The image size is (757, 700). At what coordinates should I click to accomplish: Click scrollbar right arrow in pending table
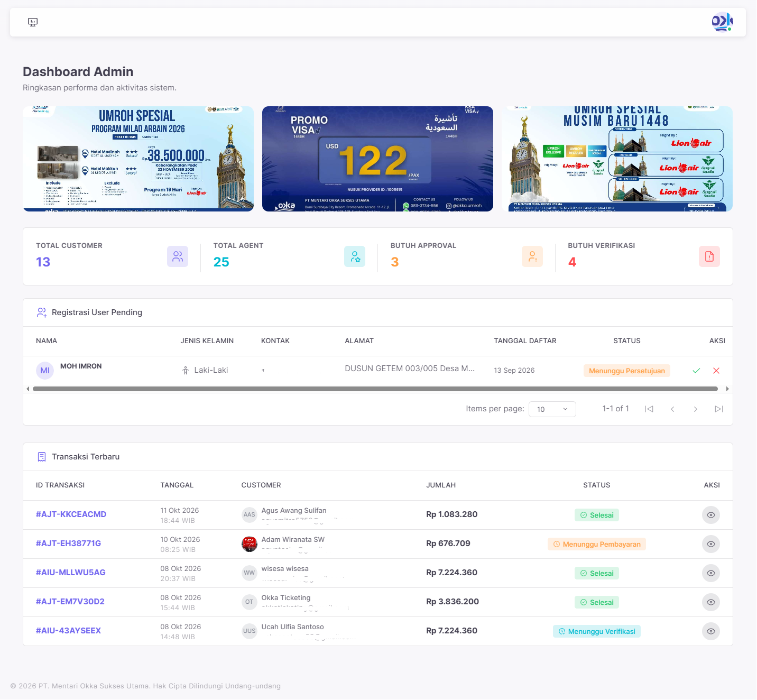727,389
